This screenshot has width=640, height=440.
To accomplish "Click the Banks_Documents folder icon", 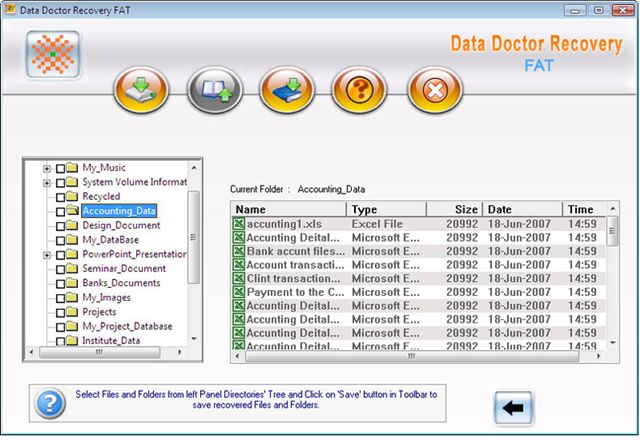I will 72,283.
